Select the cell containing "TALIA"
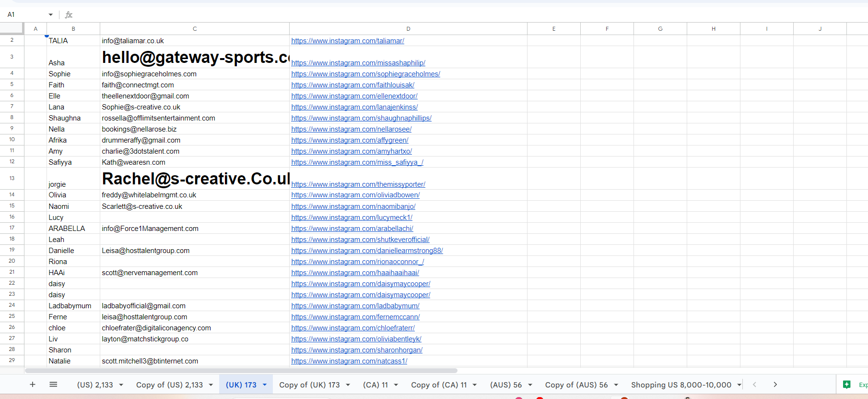This screenshot has height=399, width=868. (73, 41)
